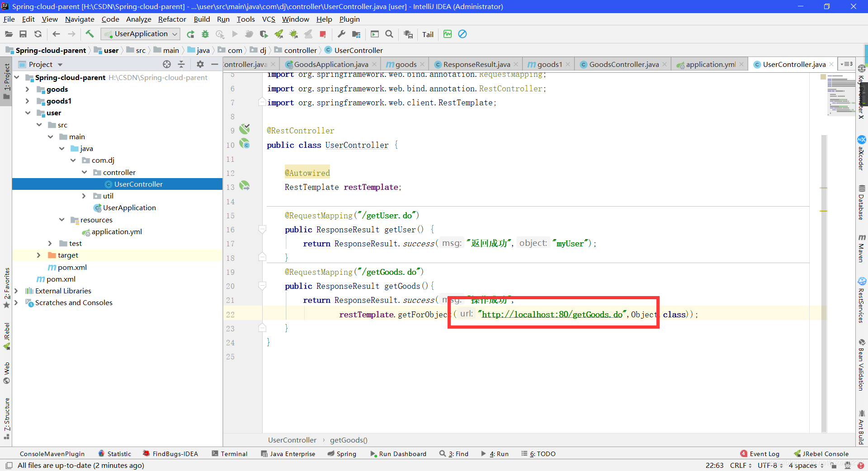Open the VCS menu
868x471 pixels.
click(x=269, y=19)
